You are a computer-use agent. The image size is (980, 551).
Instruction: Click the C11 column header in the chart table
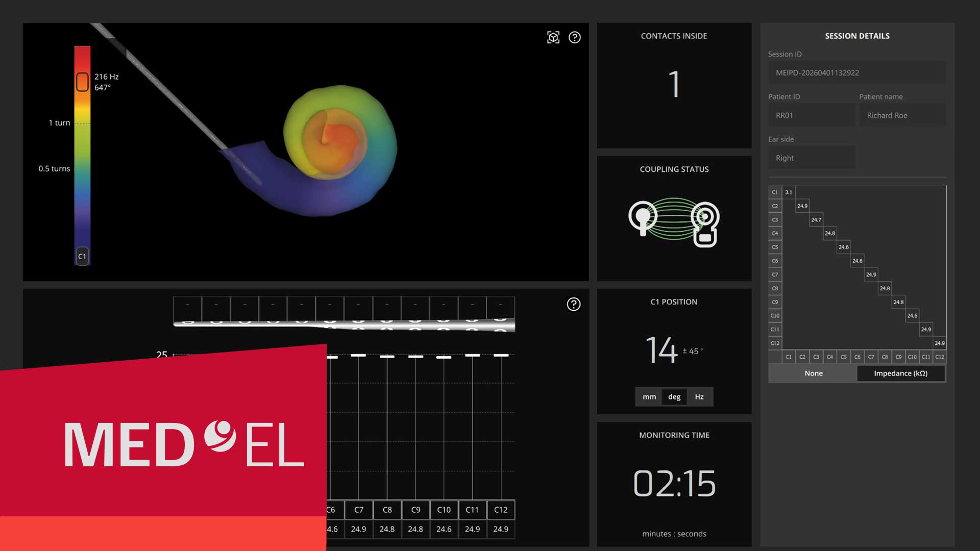[473, 510]
